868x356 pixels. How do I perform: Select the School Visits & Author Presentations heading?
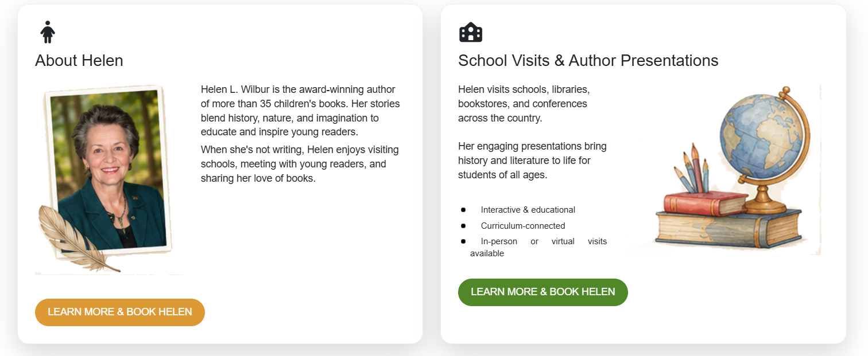588,61
